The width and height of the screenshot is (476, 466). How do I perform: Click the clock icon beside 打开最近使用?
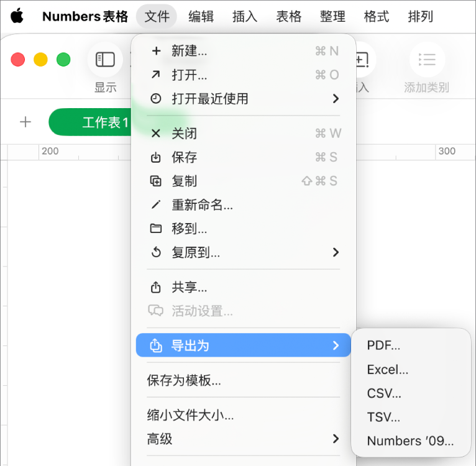[156, 99]
